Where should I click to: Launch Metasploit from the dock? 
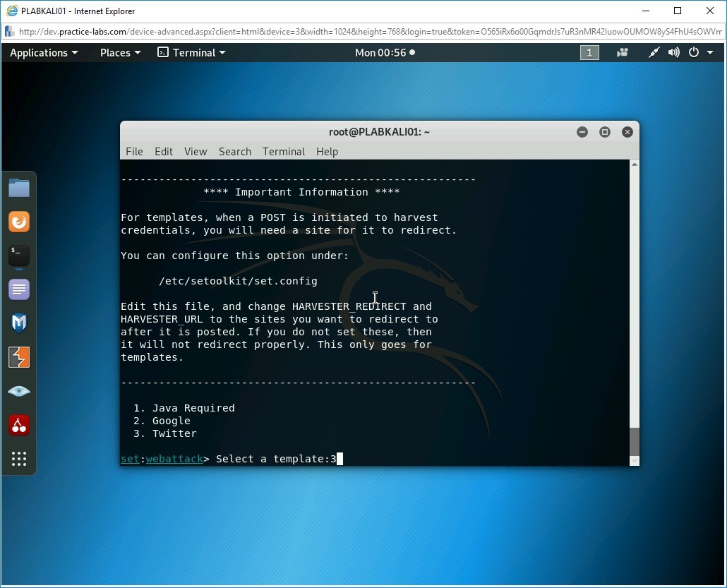coord(19,323)
